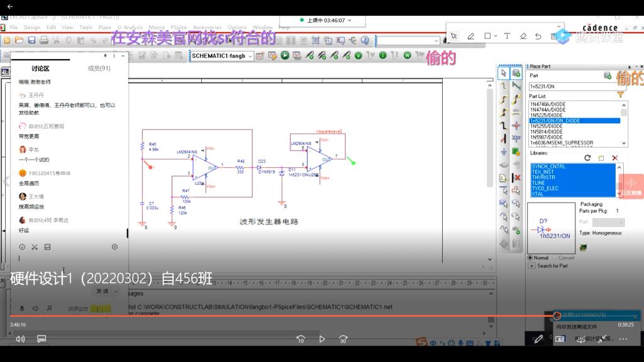Open the cast/mini-view player button
The width and height of the screenshot is (644, 362).
[560, 339]
